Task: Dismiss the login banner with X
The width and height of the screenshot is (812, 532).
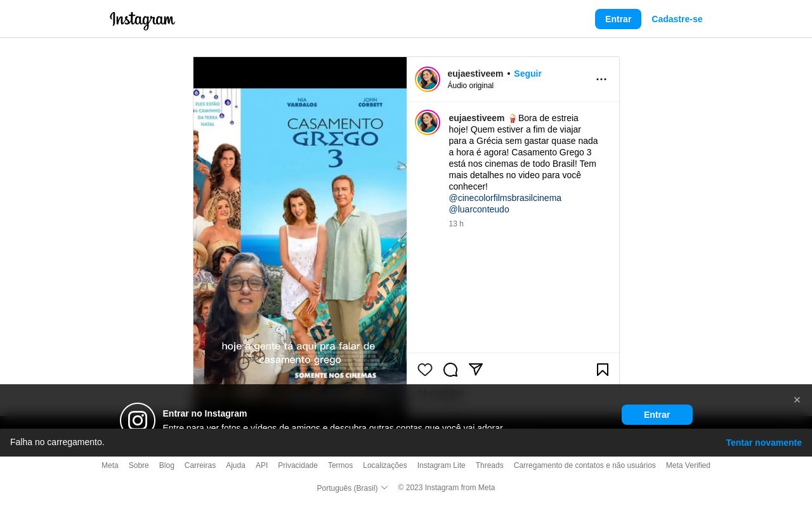Action: click(797, 400)
